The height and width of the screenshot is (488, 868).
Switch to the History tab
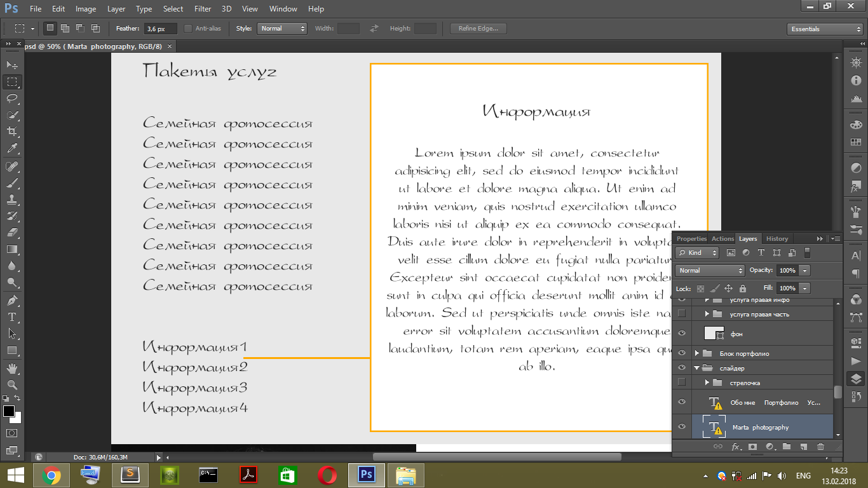click(x=776, y=239)
